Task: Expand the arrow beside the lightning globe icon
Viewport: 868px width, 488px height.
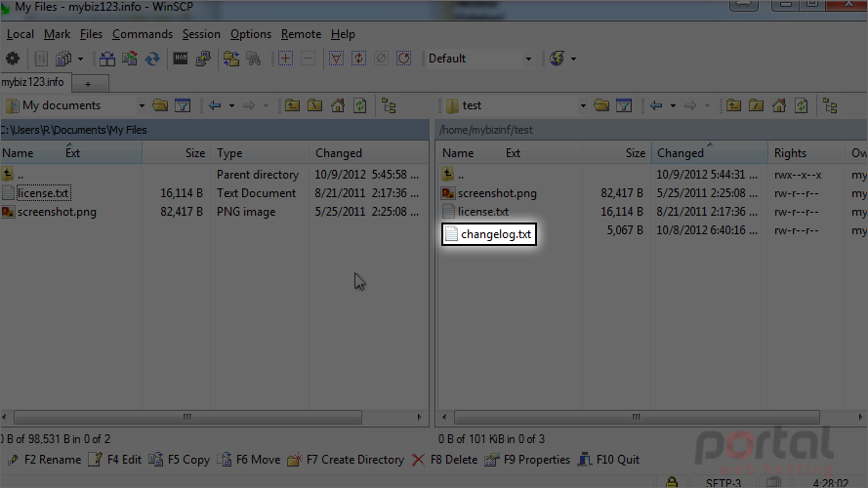Action: (x=573, y=59)
